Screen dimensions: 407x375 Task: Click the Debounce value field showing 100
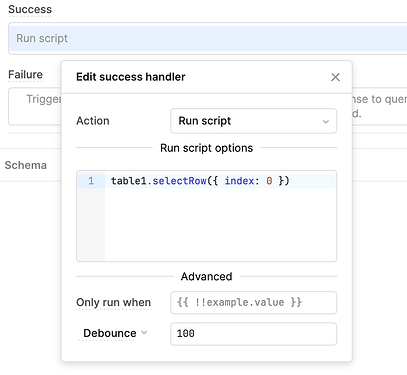click(253, 334)
